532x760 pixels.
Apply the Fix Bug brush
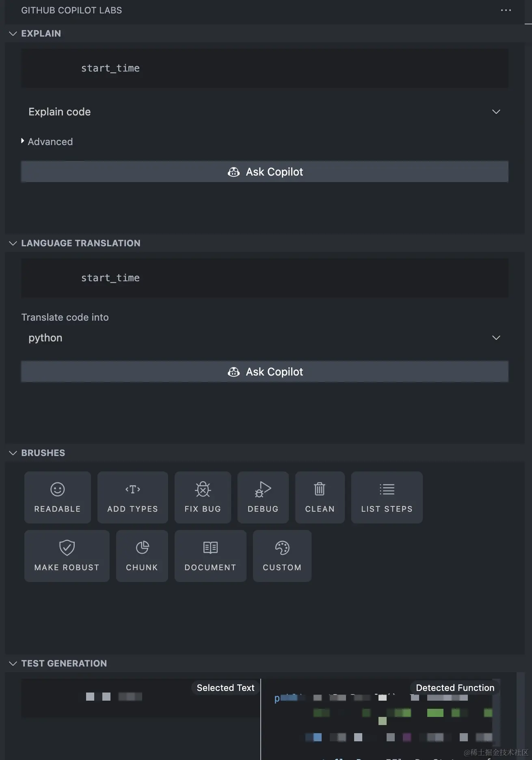pyautogui.click(x=203, y=497)
